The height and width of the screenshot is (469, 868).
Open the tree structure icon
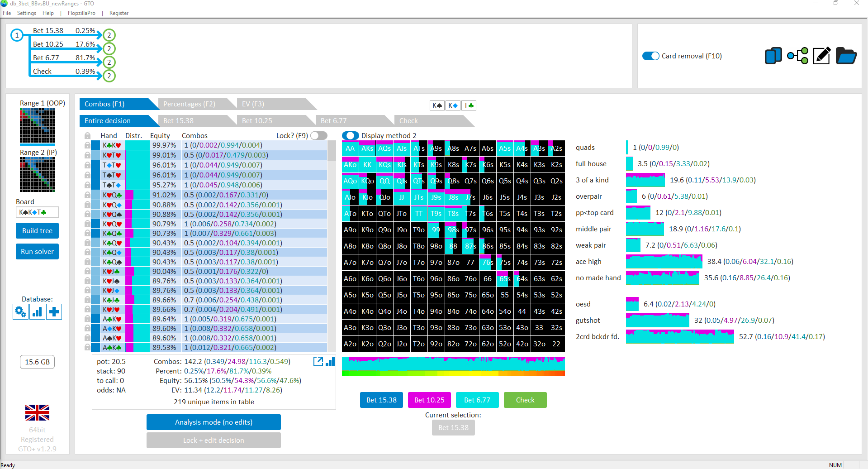(797, 56)
